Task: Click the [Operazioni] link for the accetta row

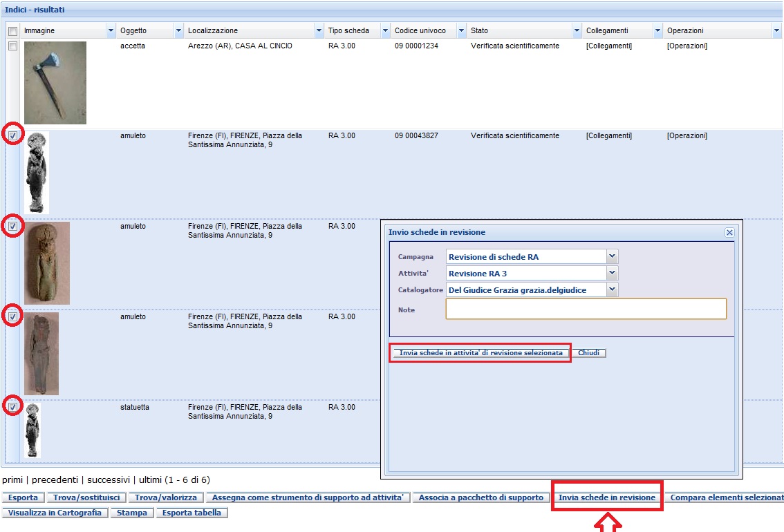Action: pyautogui.click(x=687, y=46)
